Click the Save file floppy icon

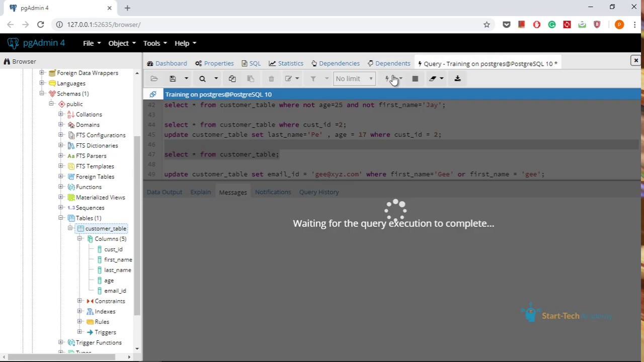173,78
